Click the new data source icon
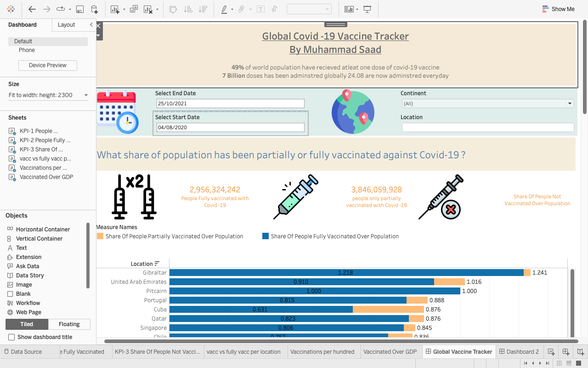Image resolution: width=588 pixels, height=368 pixels. tap(94, 9)
